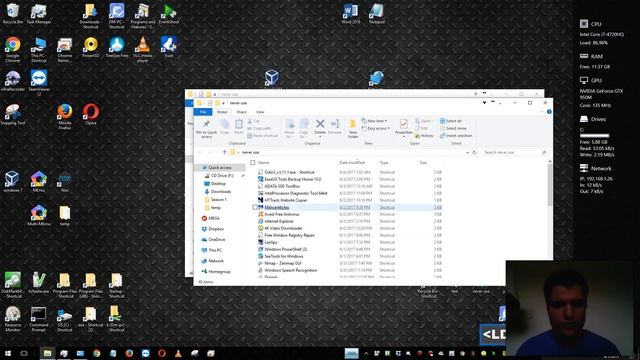Click Select none in the ribbon
The width and height of the screenshot is (640, 360).
453,128
